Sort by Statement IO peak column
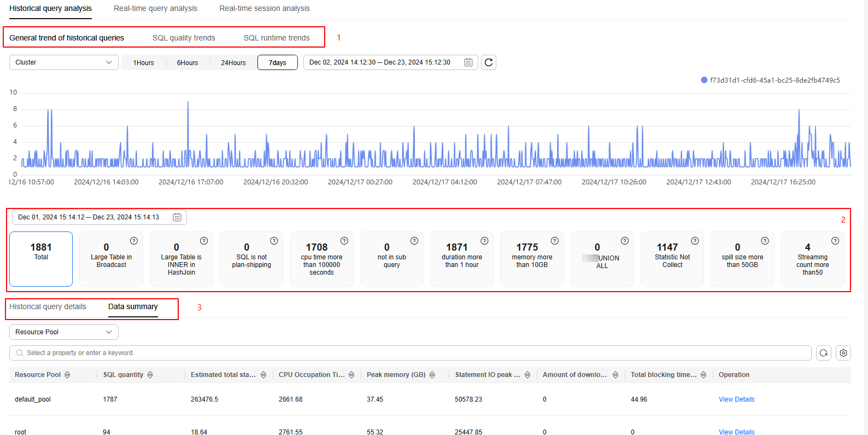Image resolution: width=868 pixels, height=435 pixels. tap(527, 375)
